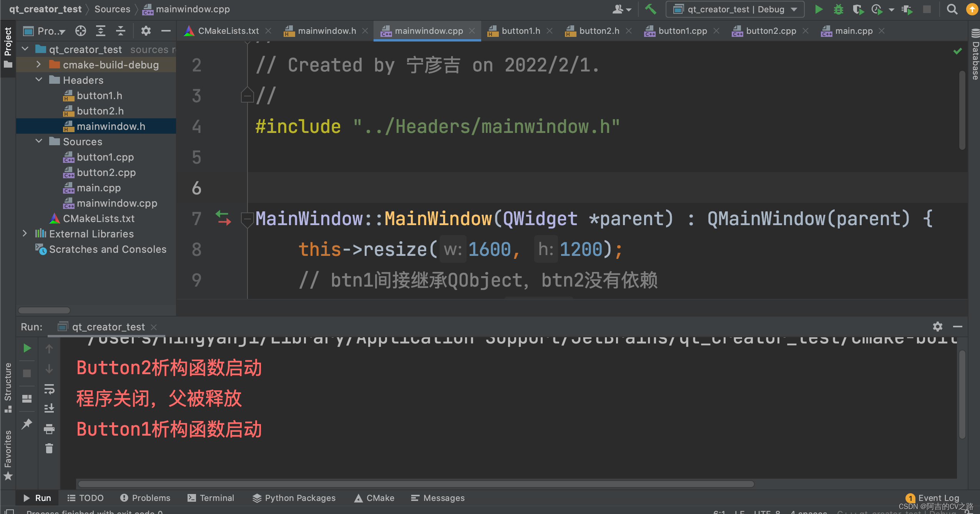The image size is (980, 514).
Task: Click the locate target icon in Project panel
Action: tap(80, 31)
